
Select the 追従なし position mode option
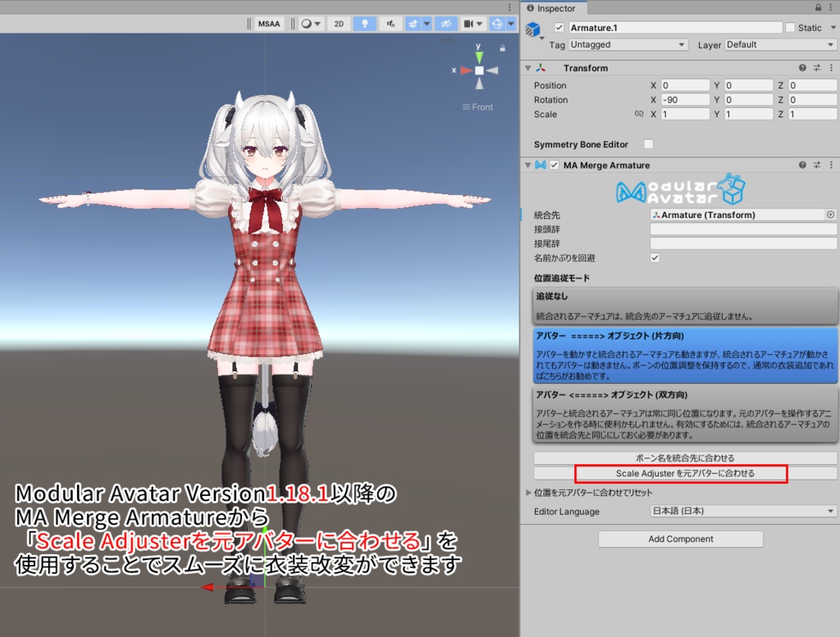[x=685, y=306]
